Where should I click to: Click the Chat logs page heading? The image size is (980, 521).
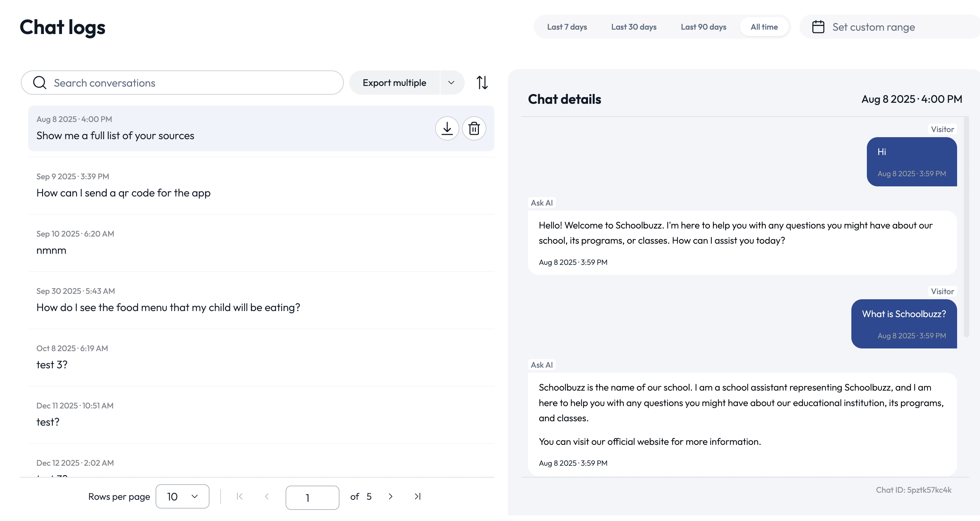pyautogui.click(x=62, y=27)
